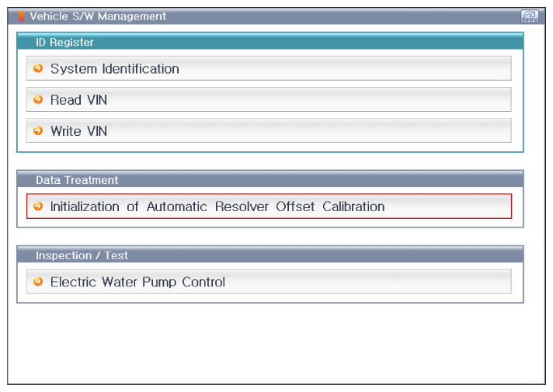Select the Data Treatment section header

[x=77, y=180]
